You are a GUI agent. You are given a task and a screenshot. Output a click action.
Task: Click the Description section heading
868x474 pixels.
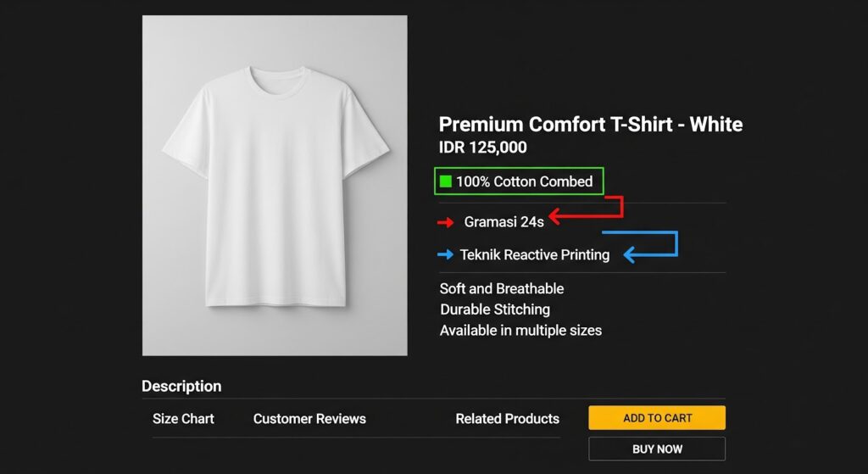pos(181,387)
